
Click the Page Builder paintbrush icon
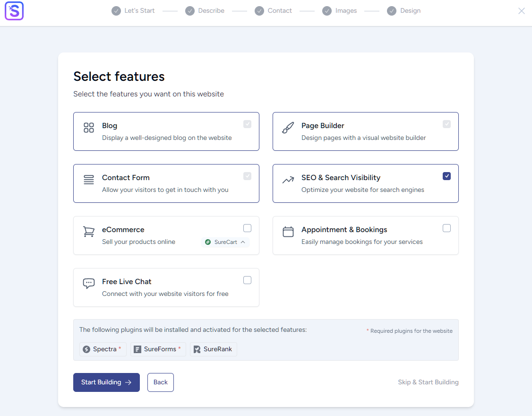coord(288,128)
